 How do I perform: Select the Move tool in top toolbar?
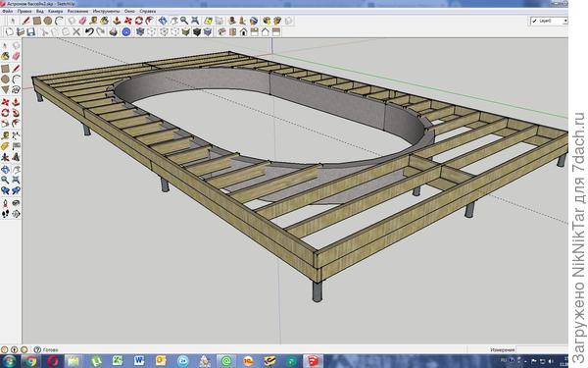point(127,21)
